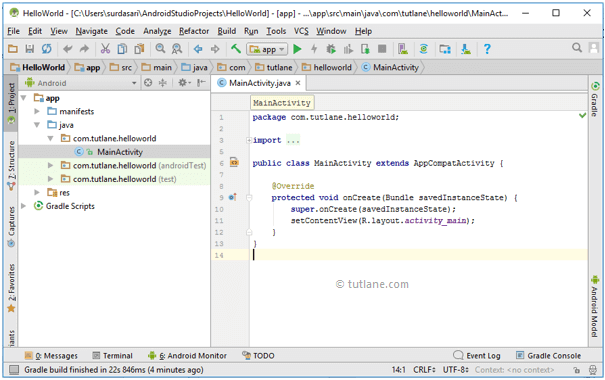The image size is (605, 380).
Task: Open Find with the magnifier icon
Action: point(160,49)
